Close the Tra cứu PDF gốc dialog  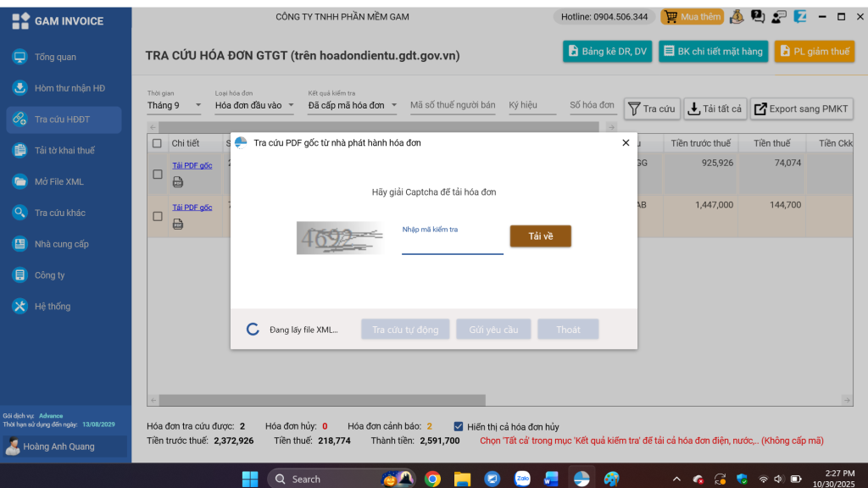tap(626, 143)
